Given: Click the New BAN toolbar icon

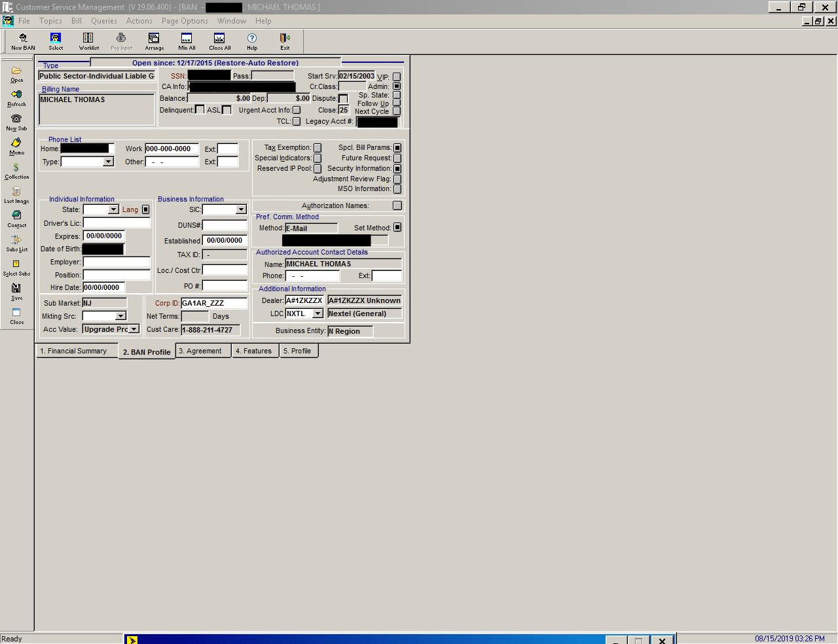Looking at the screenshot, I should tap(23, 41).
